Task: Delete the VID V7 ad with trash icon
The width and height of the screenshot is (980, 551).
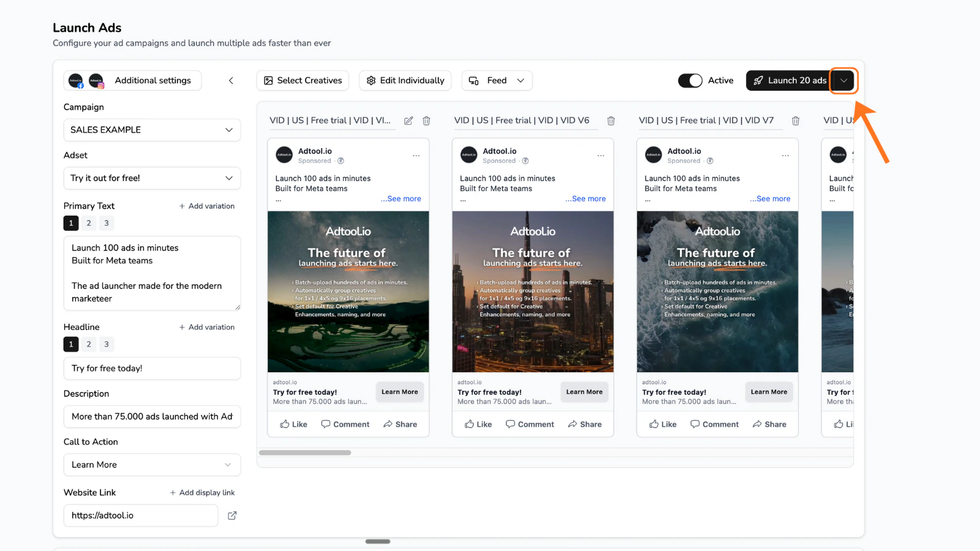Action: click(x=796, y=121)
